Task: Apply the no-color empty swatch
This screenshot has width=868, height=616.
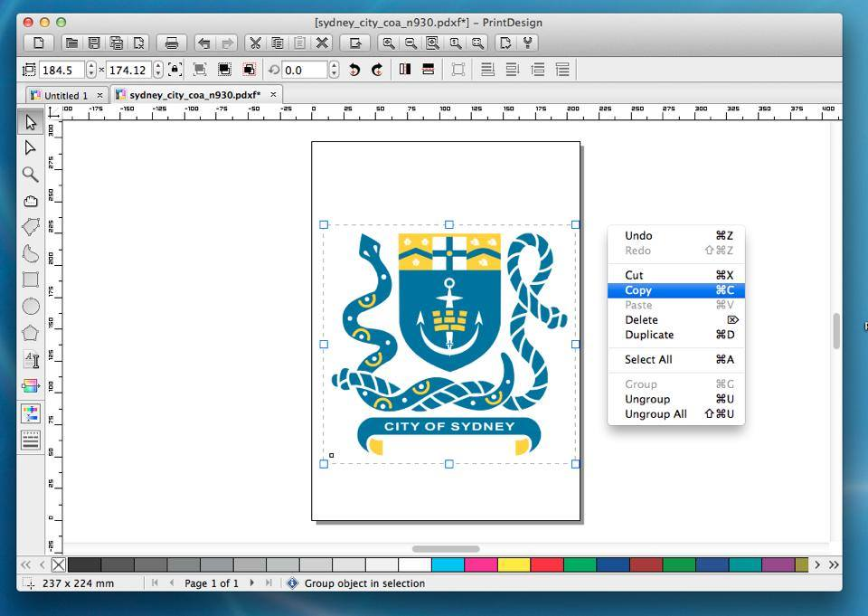Action: [x=58, y=564]
